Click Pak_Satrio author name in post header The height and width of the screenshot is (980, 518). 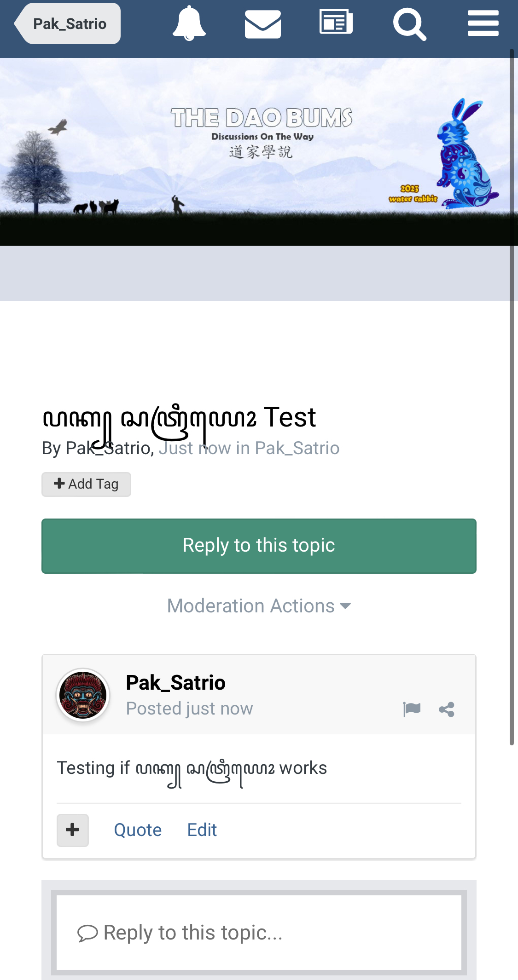175,683
